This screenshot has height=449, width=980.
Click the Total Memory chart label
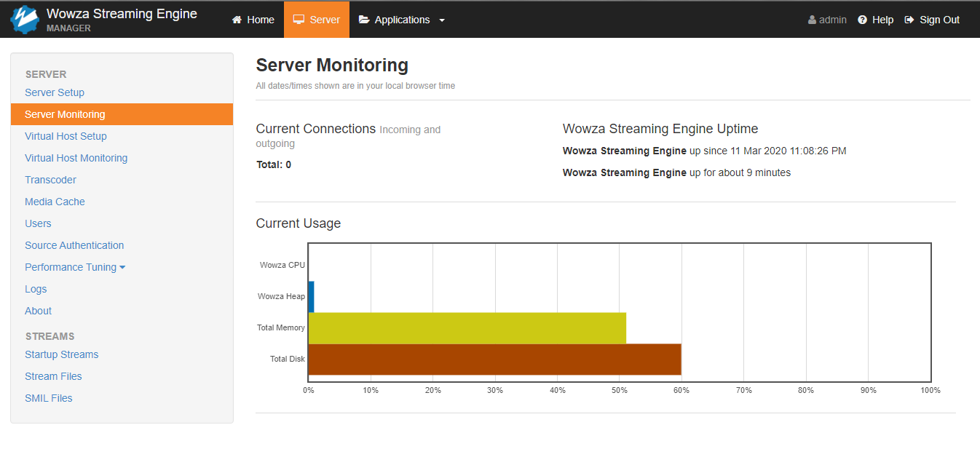click(x=281, y=327)
